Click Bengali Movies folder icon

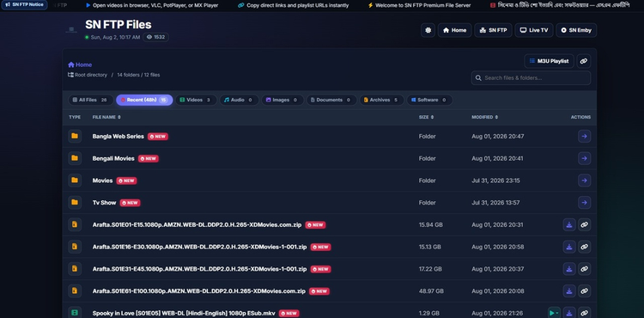point(75,158)
